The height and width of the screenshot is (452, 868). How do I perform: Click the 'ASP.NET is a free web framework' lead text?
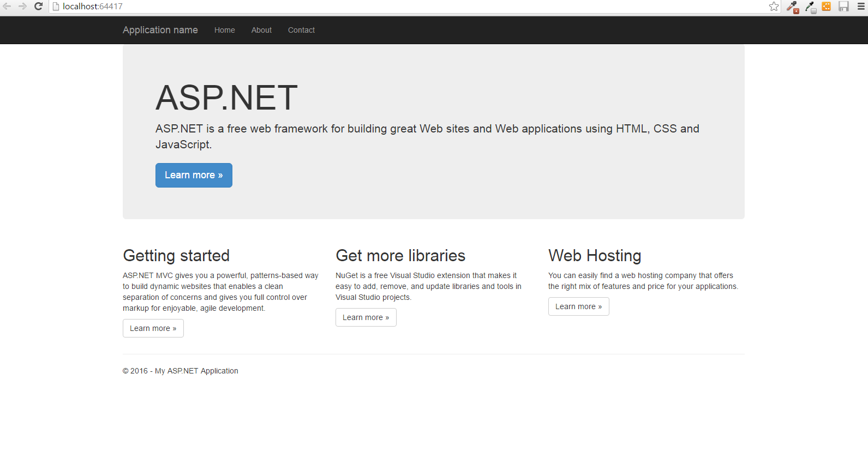pyautogui.click(x=427, y=136)
